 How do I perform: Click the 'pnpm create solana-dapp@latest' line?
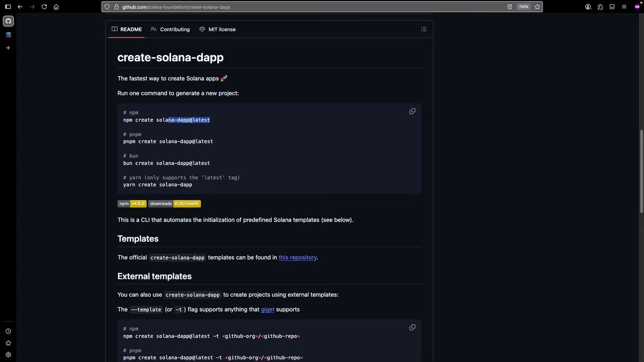click(168, 142)
